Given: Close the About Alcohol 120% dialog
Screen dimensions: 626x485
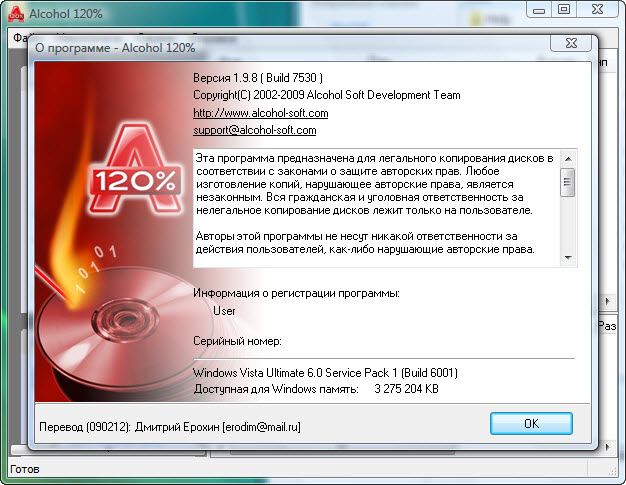Looking at the screenshot, I should coord(571,43).
